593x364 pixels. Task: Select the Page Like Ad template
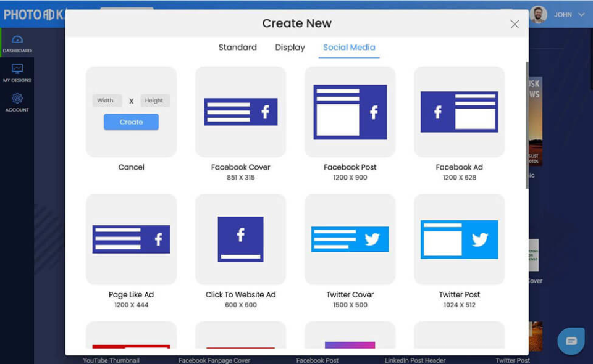pyautogui.click(x=131, y=239)
